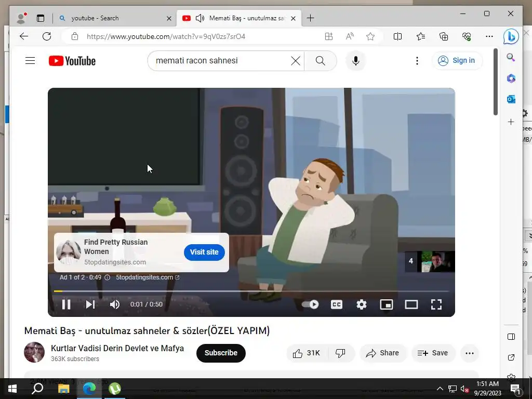Open notification center
532x399 pixels.
point(515,389)
